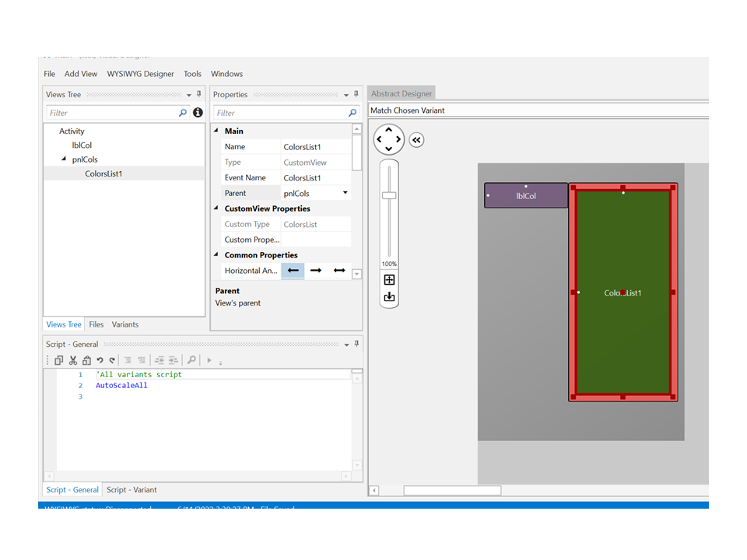Open the WYSIWYG Designer menu
This screenshot has height=560, width=747.
click(140, 74)
